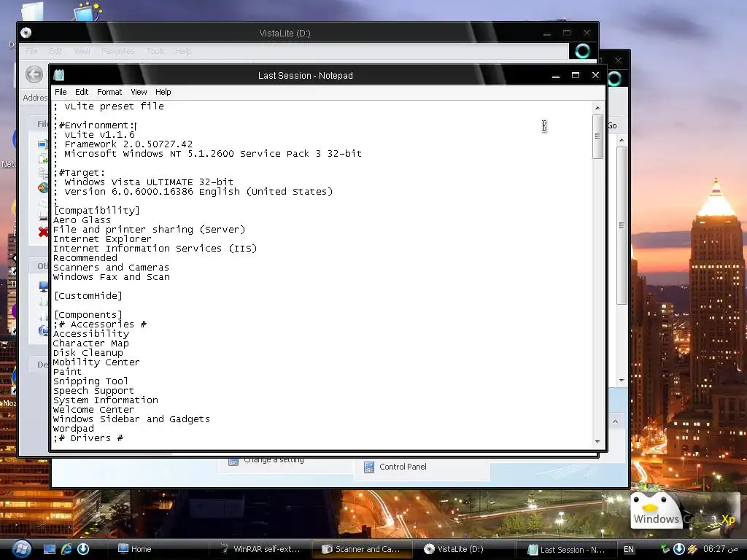Click the Start button orb
Image resolution: width=747 pixels, height=560 pixels.
click(20, 549)
